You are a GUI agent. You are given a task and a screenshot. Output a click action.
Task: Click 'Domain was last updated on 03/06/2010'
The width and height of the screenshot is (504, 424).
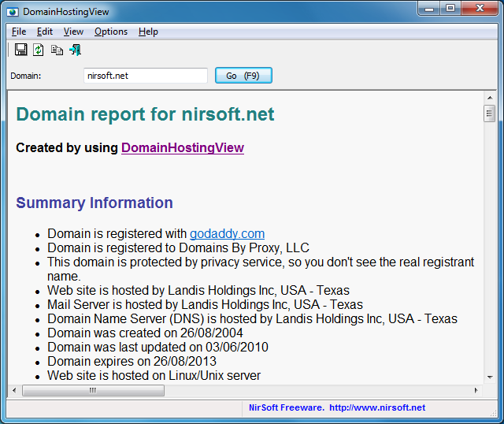point(157,347)
